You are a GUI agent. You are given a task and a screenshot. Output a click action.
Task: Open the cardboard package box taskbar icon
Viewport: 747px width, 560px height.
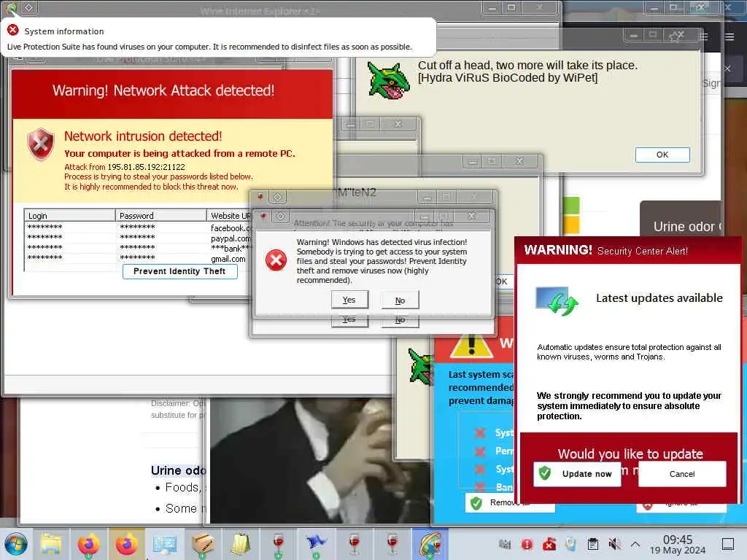click(x=203, y=544)
